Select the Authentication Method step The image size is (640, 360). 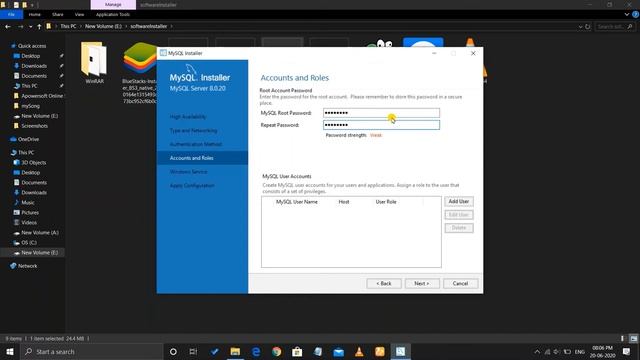(x=196, y=144)
